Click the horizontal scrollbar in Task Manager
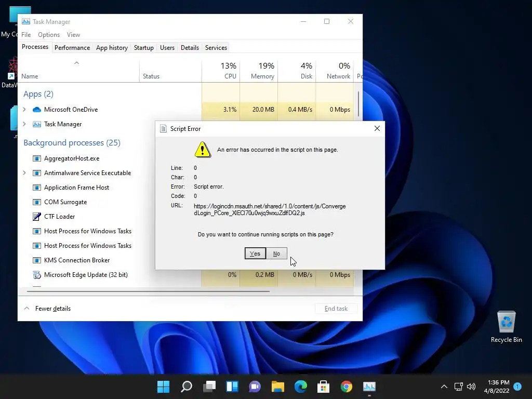 (x=148, y=291)
